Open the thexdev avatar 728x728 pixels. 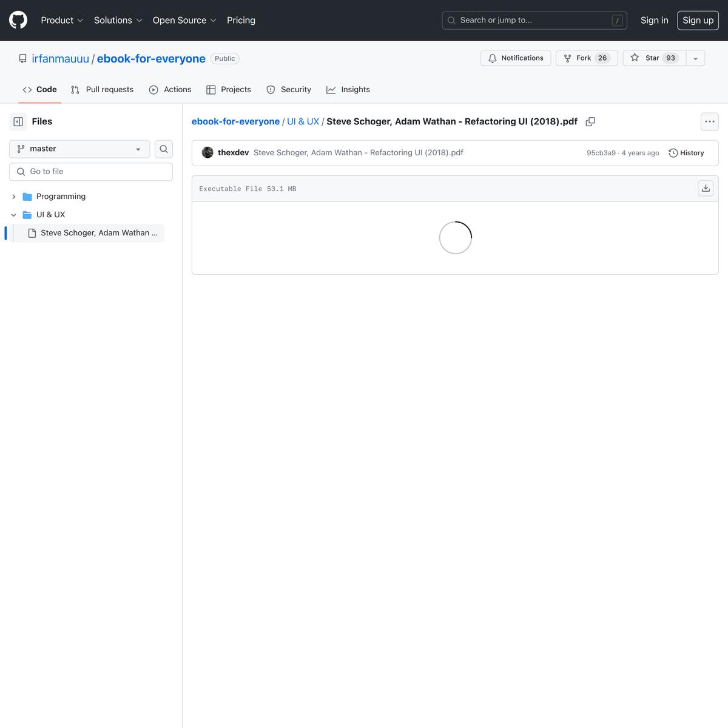click(207, 153)
